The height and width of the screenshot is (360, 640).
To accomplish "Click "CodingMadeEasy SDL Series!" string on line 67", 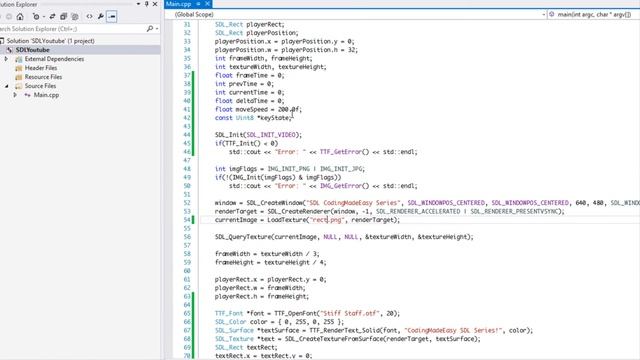I will coord(453,331).
